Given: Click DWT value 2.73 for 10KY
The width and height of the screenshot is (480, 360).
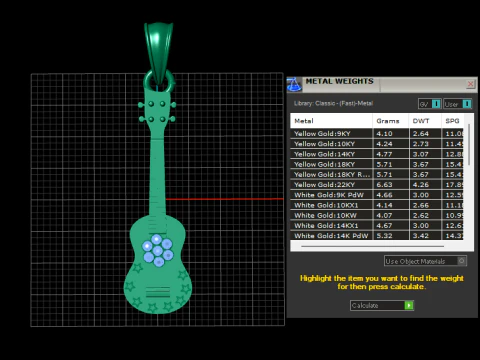Looking at the screenshot, I should (x=421, y=144).
